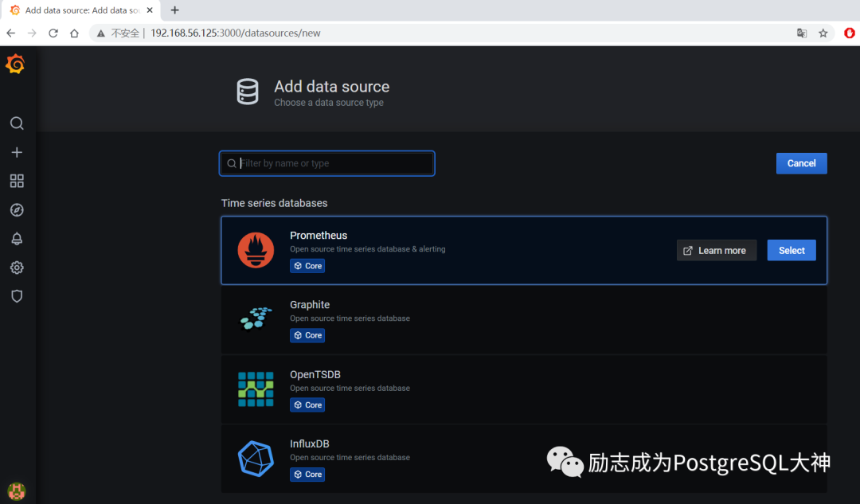Click the OpenTSDB title text
The height and width of the screenshot is (504, 860).
click(315, 374)
